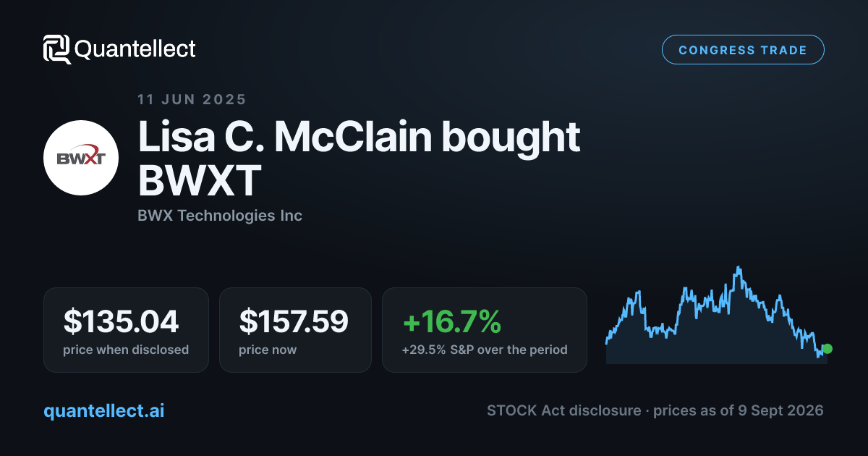Click the green dot on price chart
This screenshot has width=868, height=456.
[827, 349]
